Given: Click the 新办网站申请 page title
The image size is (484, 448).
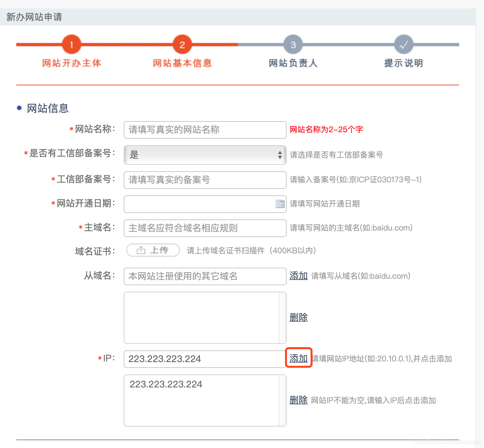Looking at the screenshot, I should pyautogui.click(x=34, y=17).
